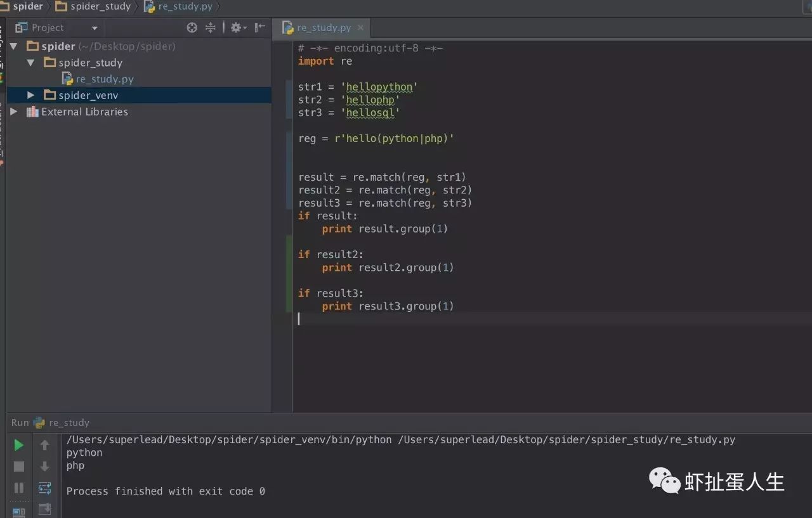Viewport: 812px width, 518px height.
Task: Collapse the spider root folder
Action: pos(13,46)
